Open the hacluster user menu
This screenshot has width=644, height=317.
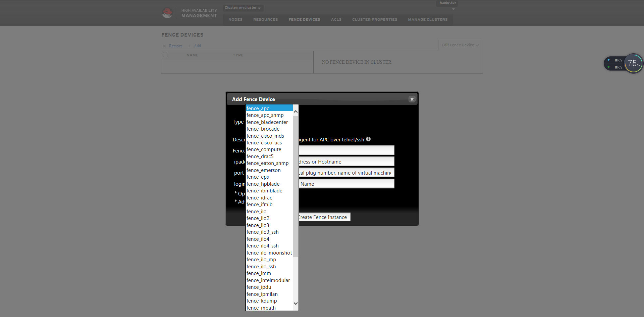(447, 3)
